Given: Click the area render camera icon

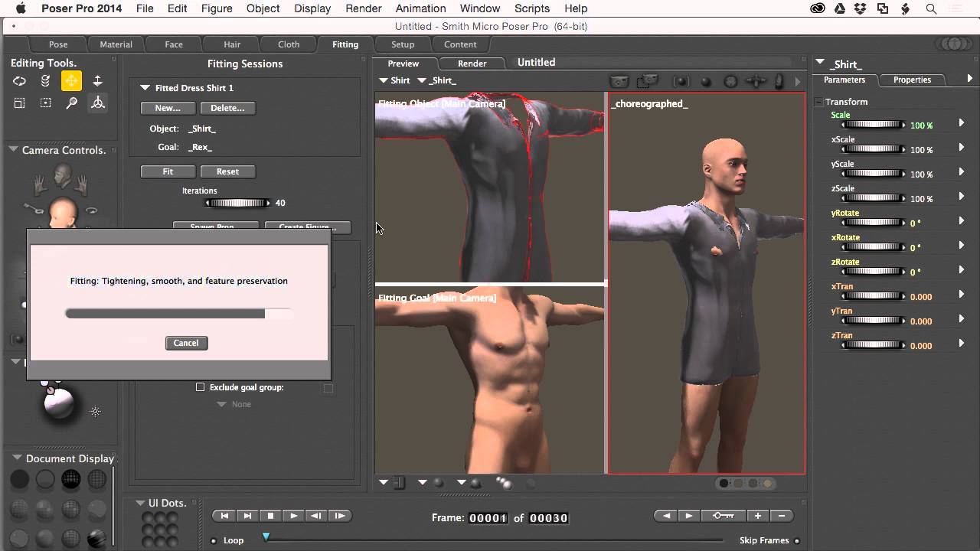Looking at the screenshot, I should (648, 80).
